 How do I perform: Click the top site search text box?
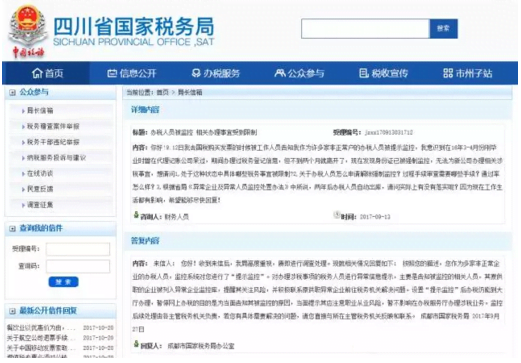(365, 29)
